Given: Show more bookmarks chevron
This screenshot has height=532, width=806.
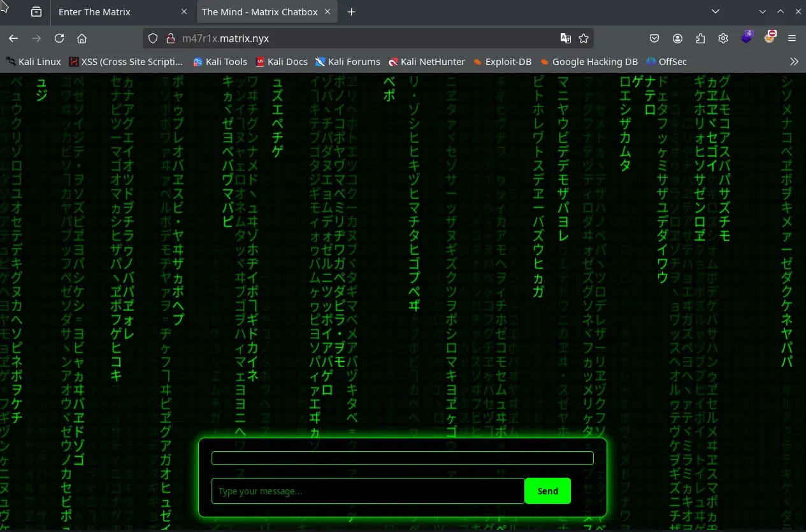Looking at the screenshot, I should click(794, 62).
